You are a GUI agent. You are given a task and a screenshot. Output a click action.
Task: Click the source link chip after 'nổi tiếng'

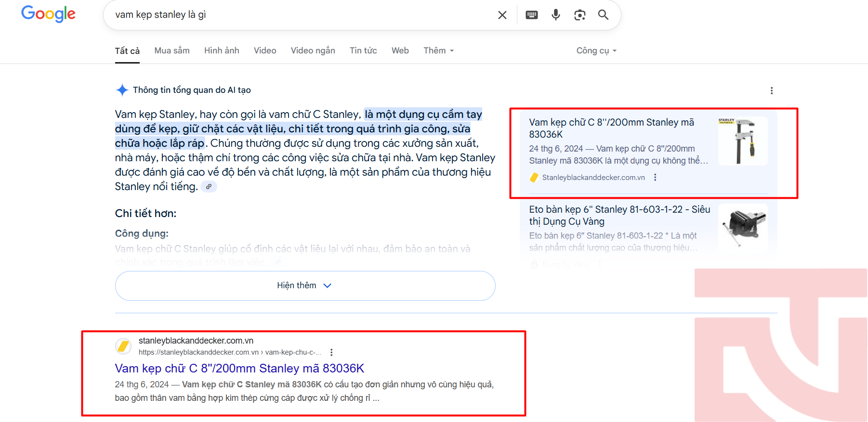(x=209, y=187)
